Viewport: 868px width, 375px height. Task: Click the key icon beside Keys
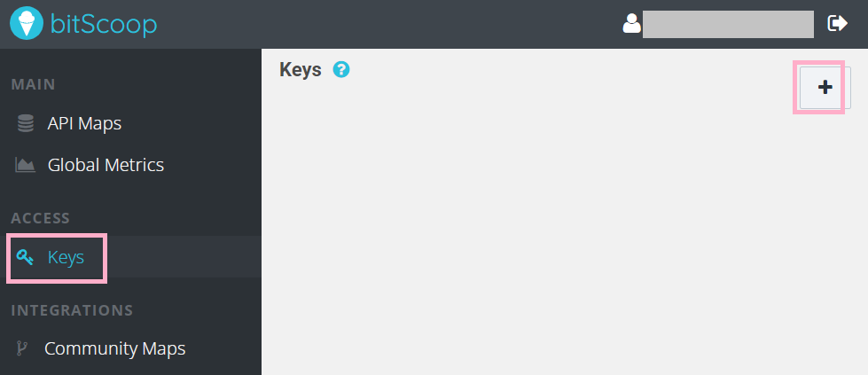tap(25, 257)
